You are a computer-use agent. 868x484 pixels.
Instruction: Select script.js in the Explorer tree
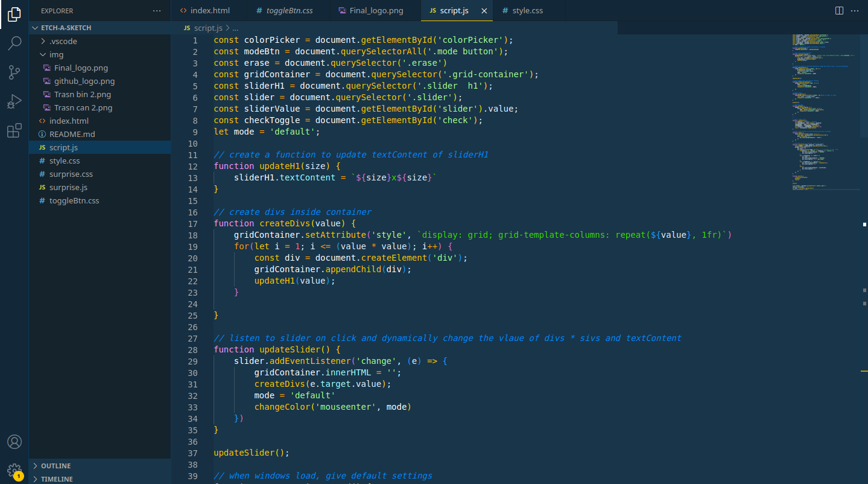[x=100, y=147]
